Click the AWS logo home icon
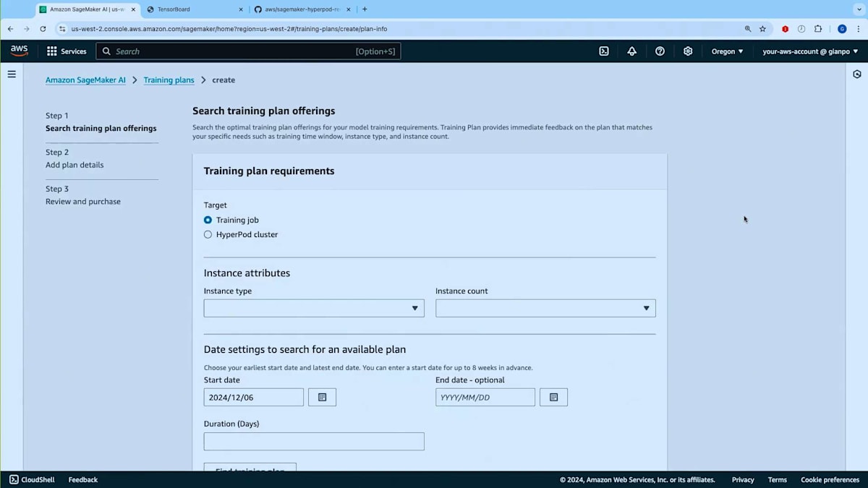868x488 pixels. (20, 51)
